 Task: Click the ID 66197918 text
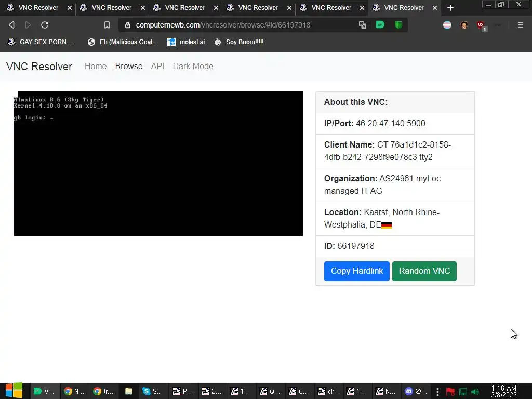pos(349,246)
